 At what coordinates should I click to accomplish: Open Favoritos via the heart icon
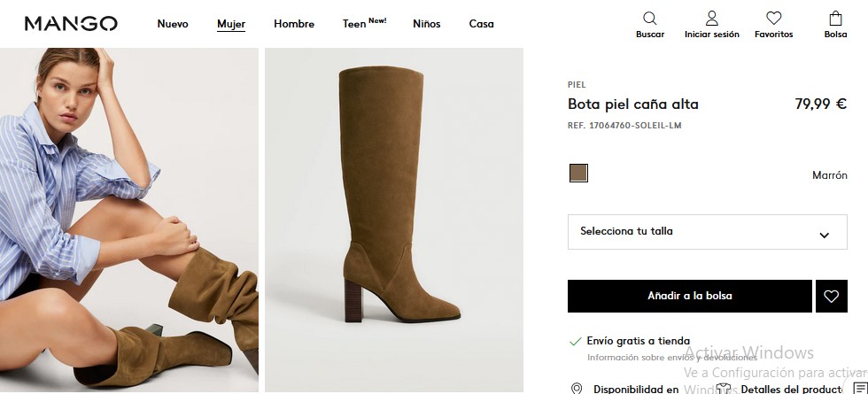click(x=773, y=19)
